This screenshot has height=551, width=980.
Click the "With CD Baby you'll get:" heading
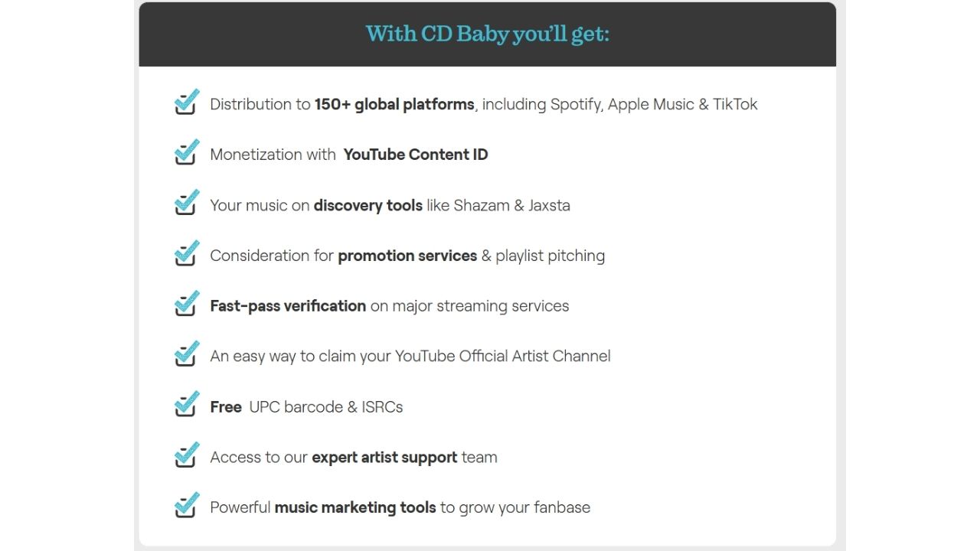(x=488, y=34)
